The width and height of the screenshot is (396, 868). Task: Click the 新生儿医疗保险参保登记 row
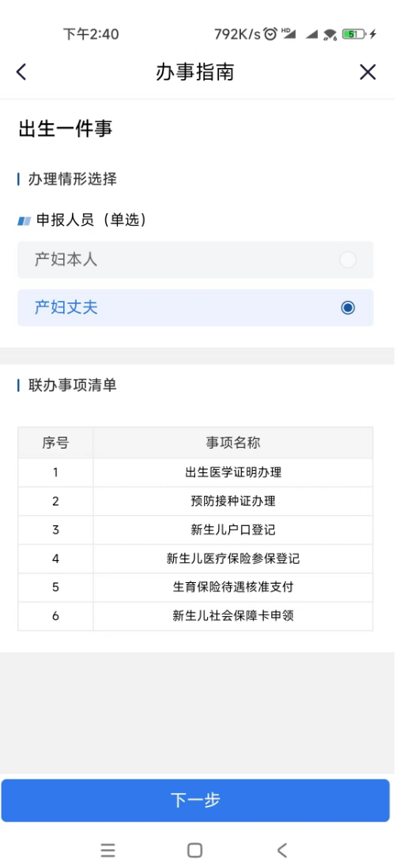click(x=195, y=559)
